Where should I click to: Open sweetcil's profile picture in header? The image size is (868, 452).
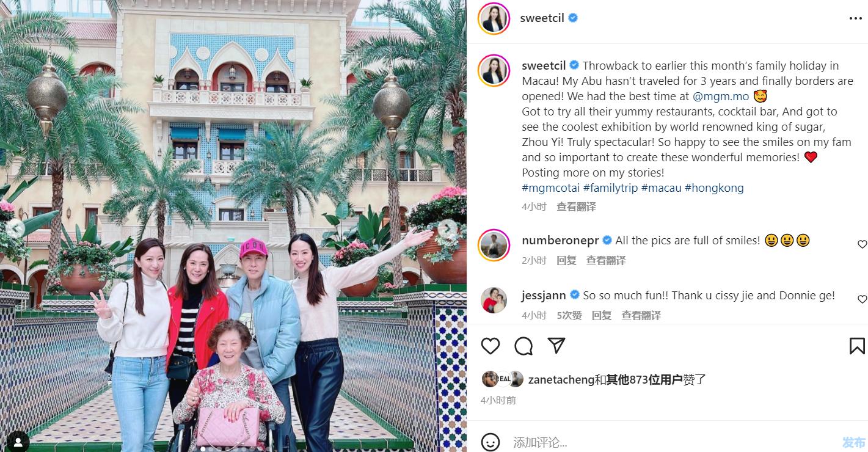[494, 18]
